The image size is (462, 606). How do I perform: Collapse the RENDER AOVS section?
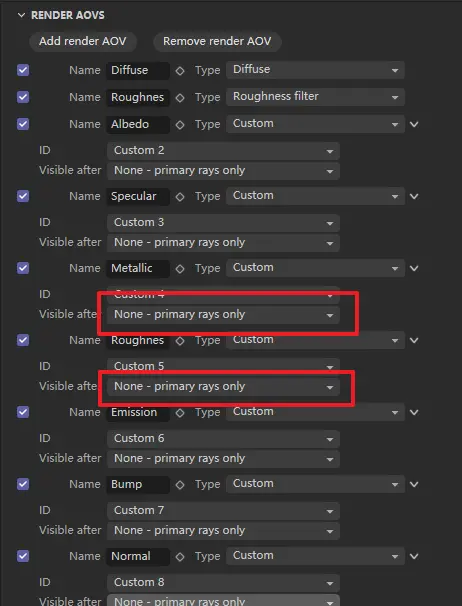coord(22,15)
